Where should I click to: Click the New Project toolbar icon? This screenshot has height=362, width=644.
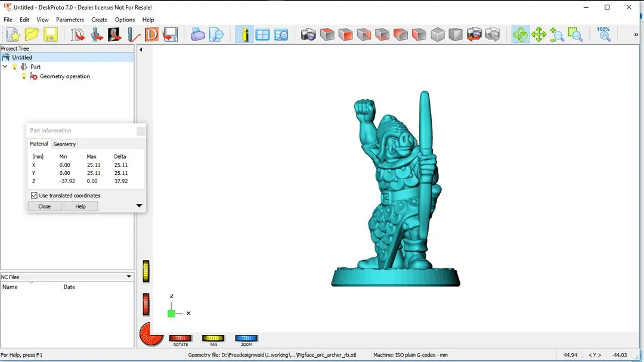[x=13, y=35]
